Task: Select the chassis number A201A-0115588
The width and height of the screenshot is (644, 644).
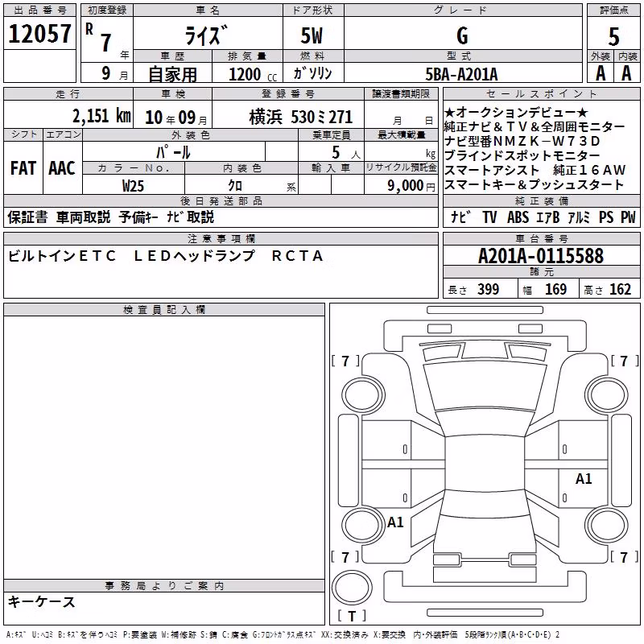Action: [x=541, y=256]
